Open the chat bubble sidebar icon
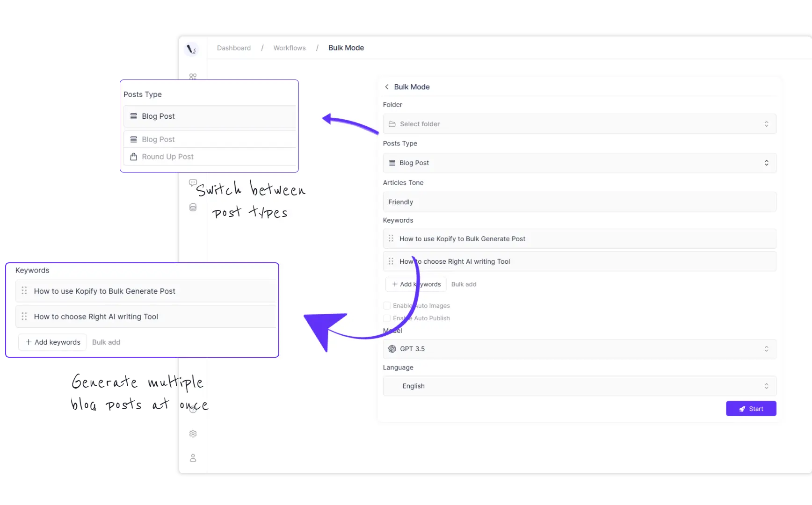This screenshot has width=812, height=505. 193,182
